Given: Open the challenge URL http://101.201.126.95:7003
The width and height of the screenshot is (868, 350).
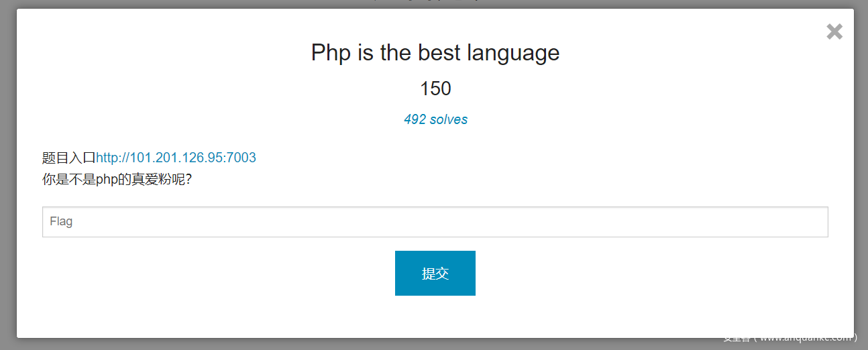Looking at the screenshot, I should point(176,158).
